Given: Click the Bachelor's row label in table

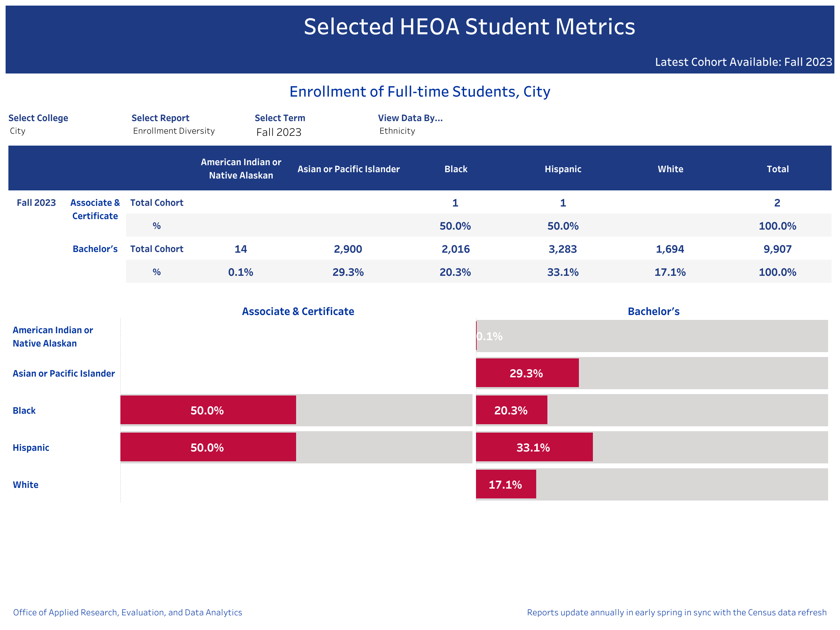Looking at the screenshot, I should (95, 249).
